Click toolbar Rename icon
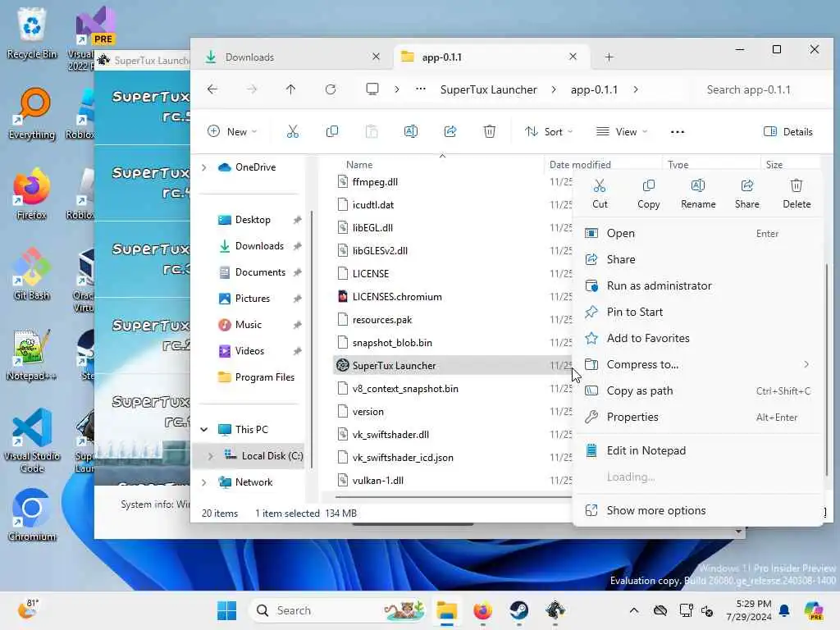 (x=411, y=131)
